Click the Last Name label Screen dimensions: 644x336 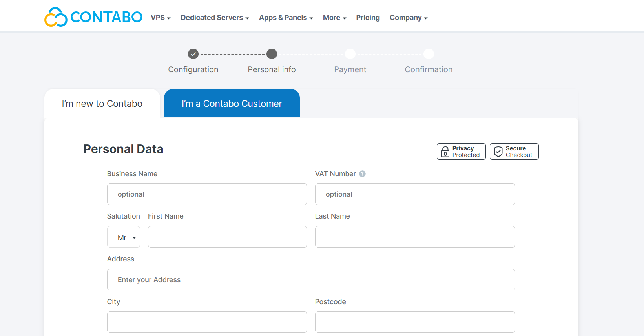(x=332, y=216)
